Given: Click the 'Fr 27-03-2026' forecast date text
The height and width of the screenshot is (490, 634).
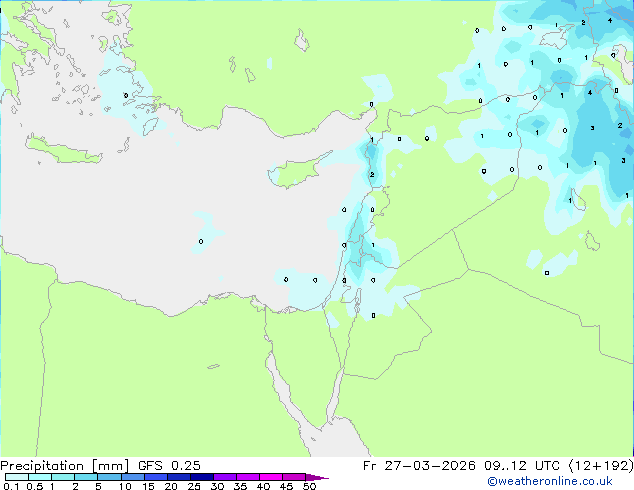Looking at the screenshot, I should [419, 466].
